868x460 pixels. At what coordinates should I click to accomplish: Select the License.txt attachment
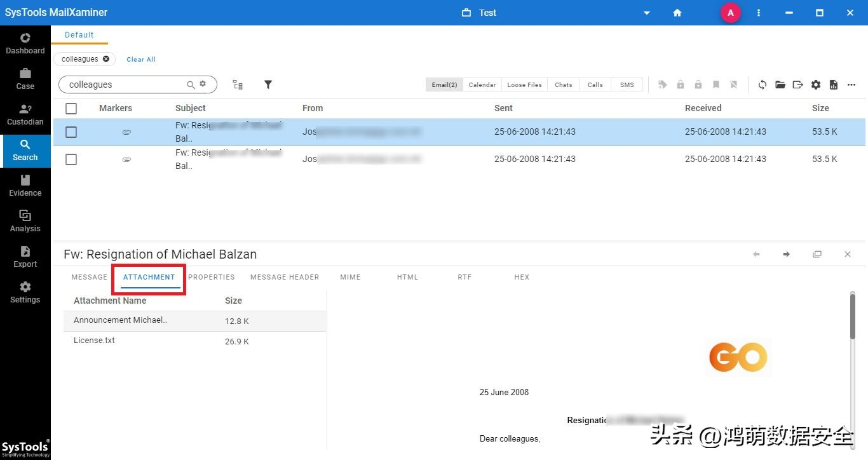[x=195, y=341]
